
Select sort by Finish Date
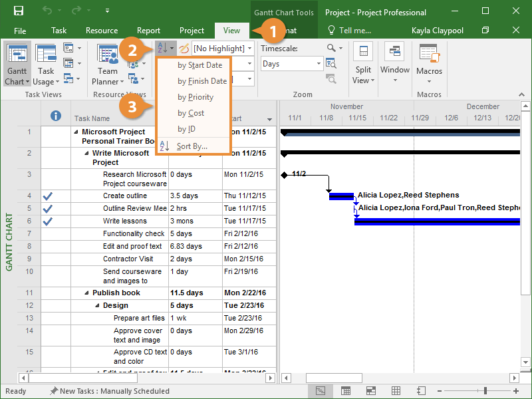(201, 81)
